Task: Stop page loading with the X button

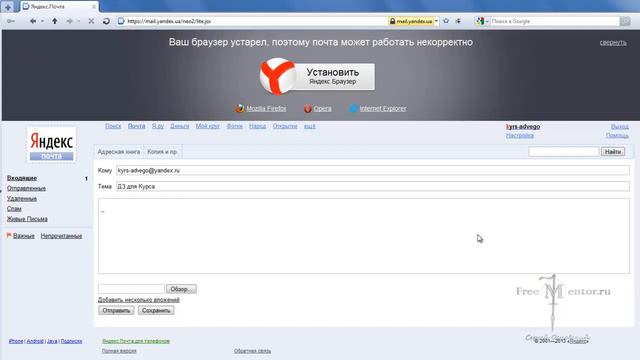Action: pyautogui.click(x=91, y=21)
